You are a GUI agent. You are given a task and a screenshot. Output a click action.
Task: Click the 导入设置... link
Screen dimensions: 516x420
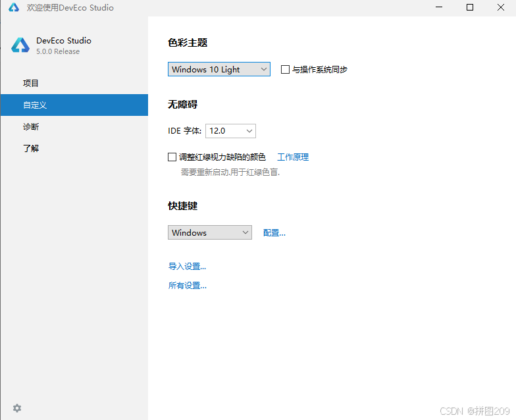click(187, 266)
